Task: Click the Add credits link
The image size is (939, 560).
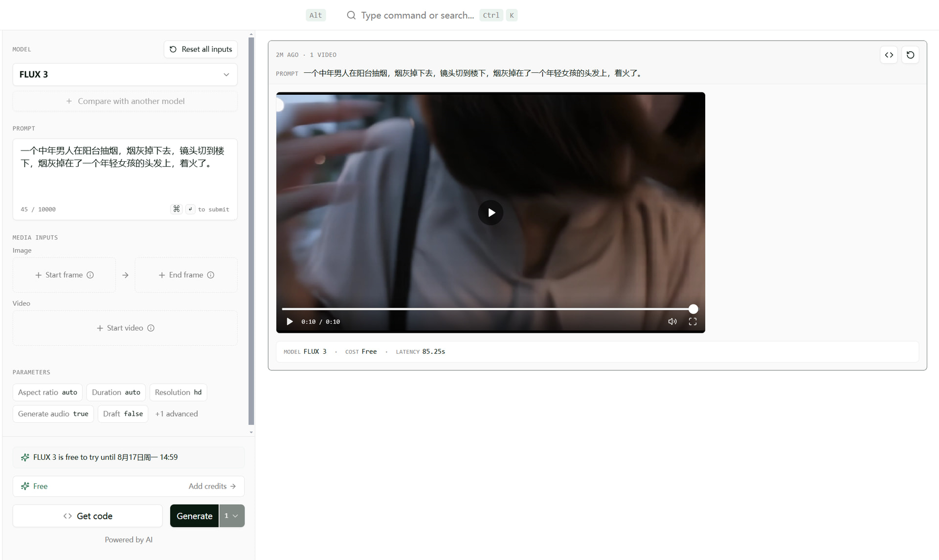Action: [212, 486]
